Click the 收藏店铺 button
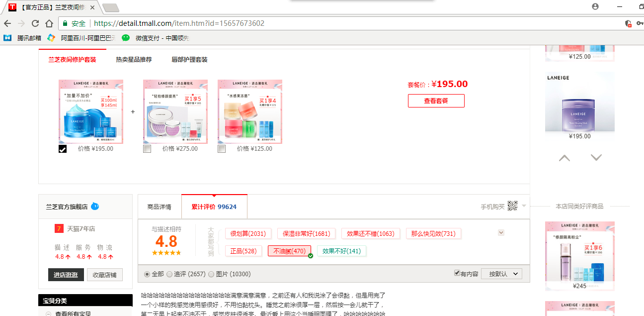The image size is (644, 316). pyautogui.click(x=105, y=275)
